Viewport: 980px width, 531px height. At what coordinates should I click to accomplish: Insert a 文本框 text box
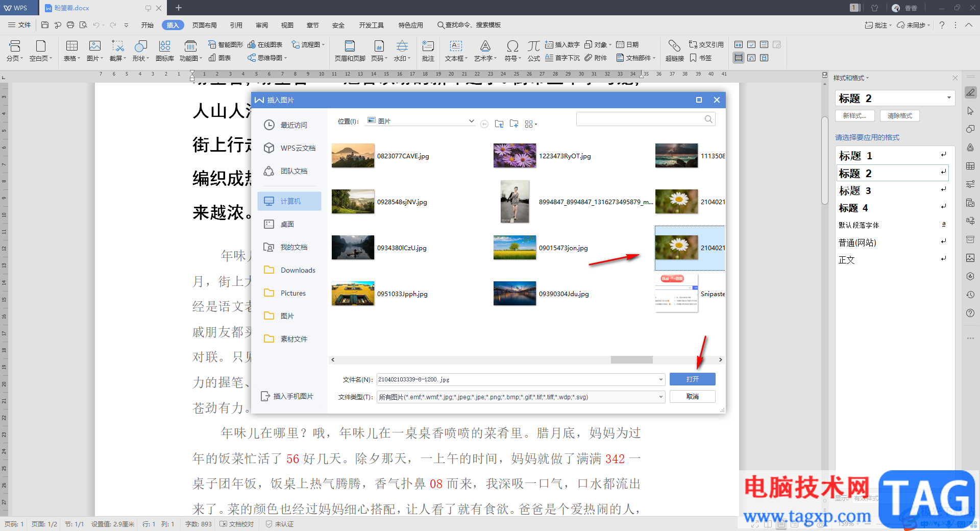(x=456, y=51)
